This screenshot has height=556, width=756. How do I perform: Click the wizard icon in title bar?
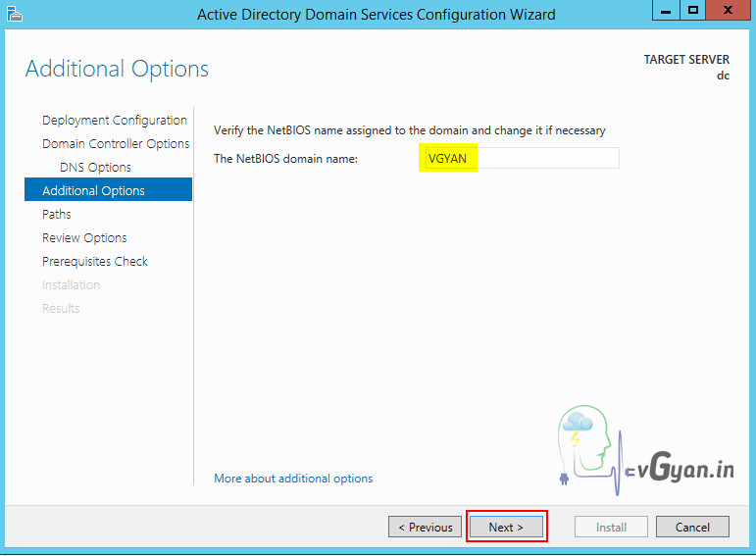pyautogui.click(x=11, y=14)
